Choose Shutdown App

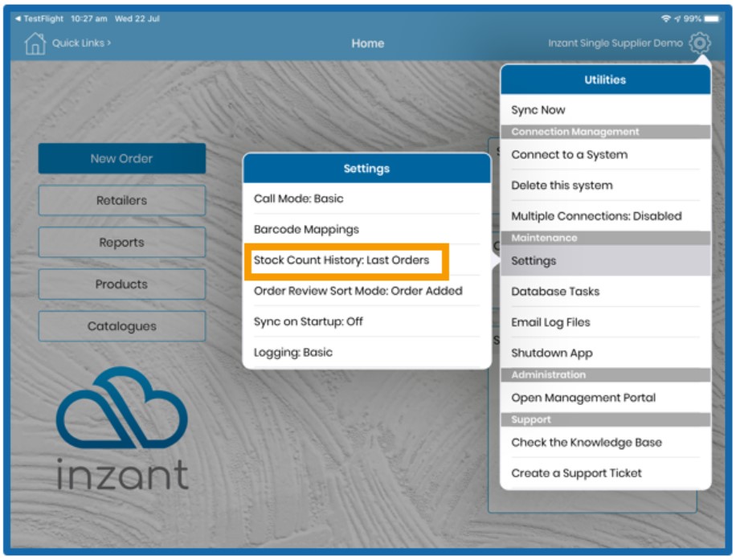(x=606, y=353)
